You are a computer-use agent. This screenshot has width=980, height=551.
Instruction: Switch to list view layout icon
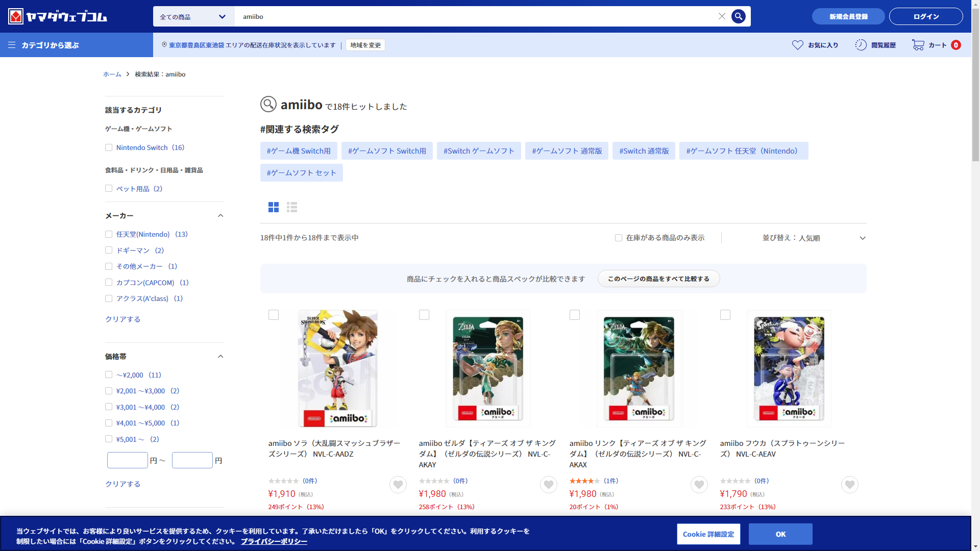pyautogui.click(x=292, y=207)
